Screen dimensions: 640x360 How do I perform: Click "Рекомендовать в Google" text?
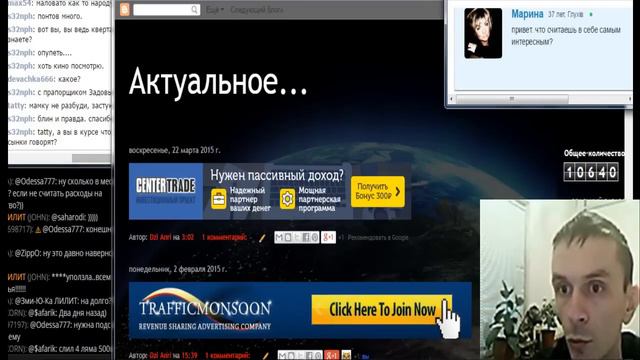click(378, 237)
